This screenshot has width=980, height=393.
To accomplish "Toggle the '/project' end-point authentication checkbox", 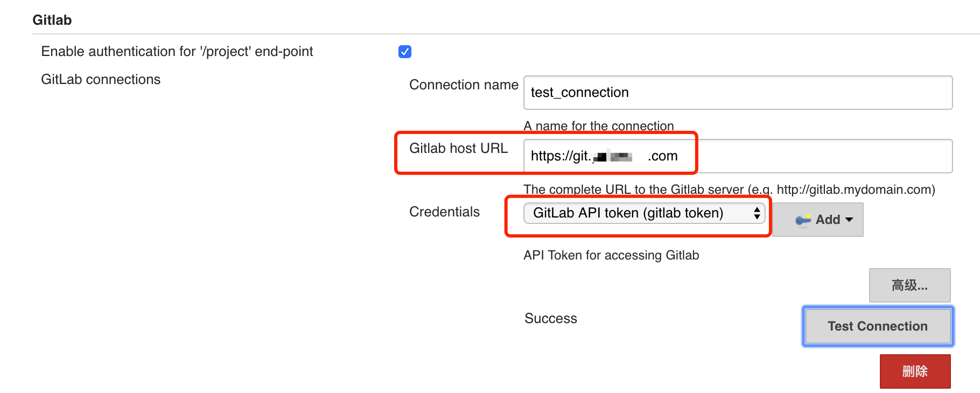I will point(405,52).
